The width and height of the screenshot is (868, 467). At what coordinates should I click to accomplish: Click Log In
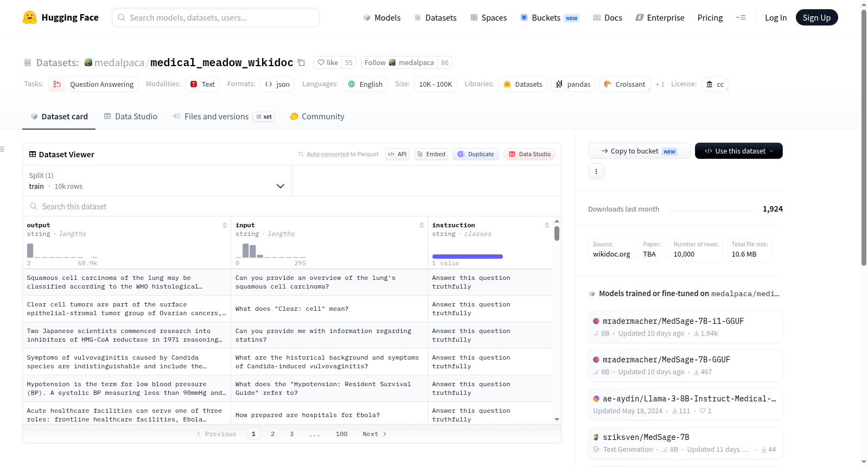point(776,17)
